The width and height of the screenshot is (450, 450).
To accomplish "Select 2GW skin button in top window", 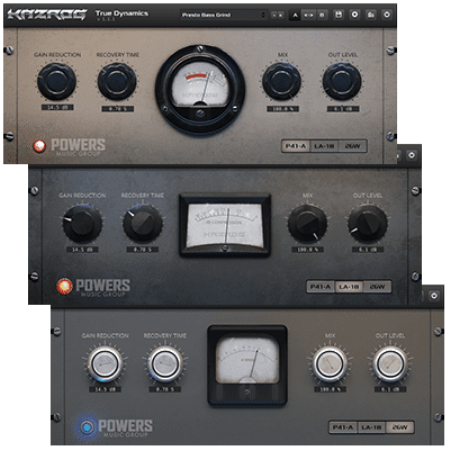I will coord(353,146).
